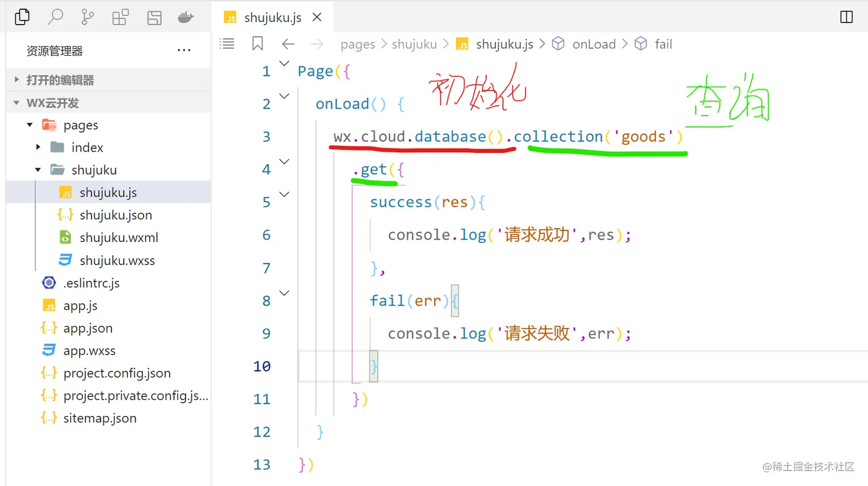Open app.json file
The image size is (868, 486).
coord(108,328)
